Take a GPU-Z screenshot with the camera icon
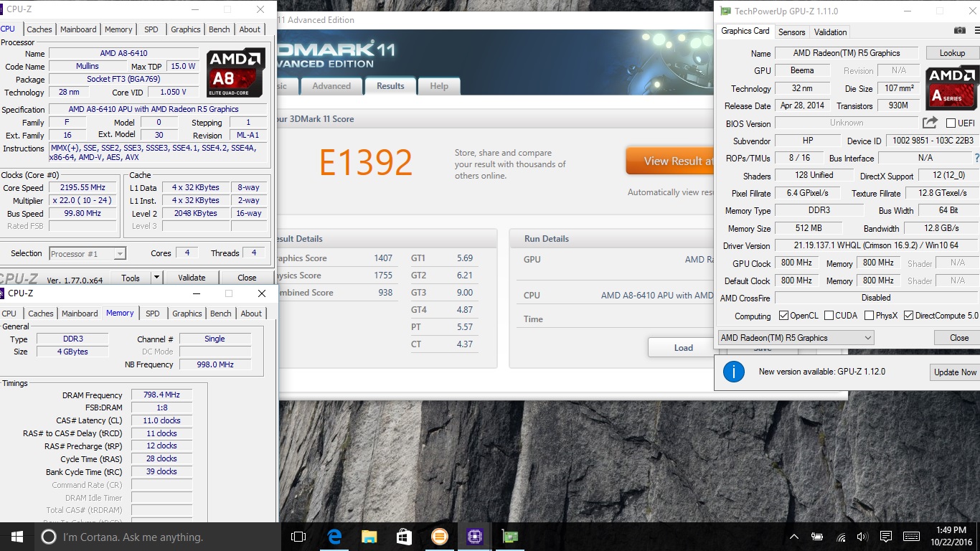Screen dimensions: 980x551 (959, 30)
